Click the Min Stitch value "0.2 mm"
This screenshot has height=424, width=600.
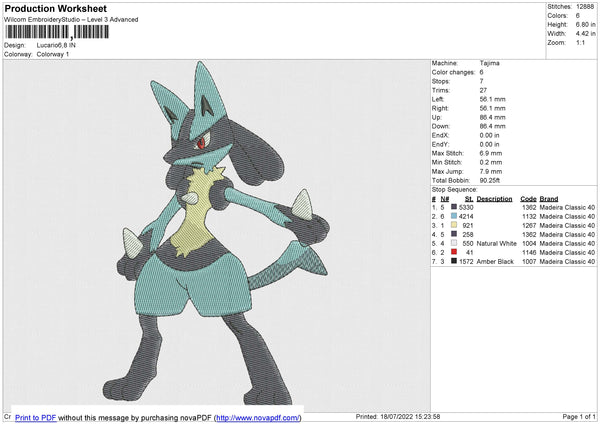(491, 162)
